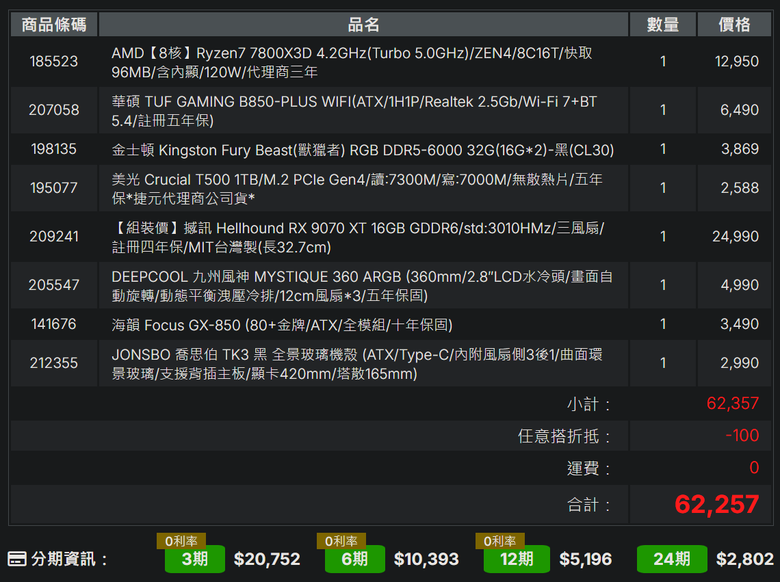This screenshot has width=780, height=582.
Task: Click the Hellhound RX 9070 XT product name
Action: (358, 237)
